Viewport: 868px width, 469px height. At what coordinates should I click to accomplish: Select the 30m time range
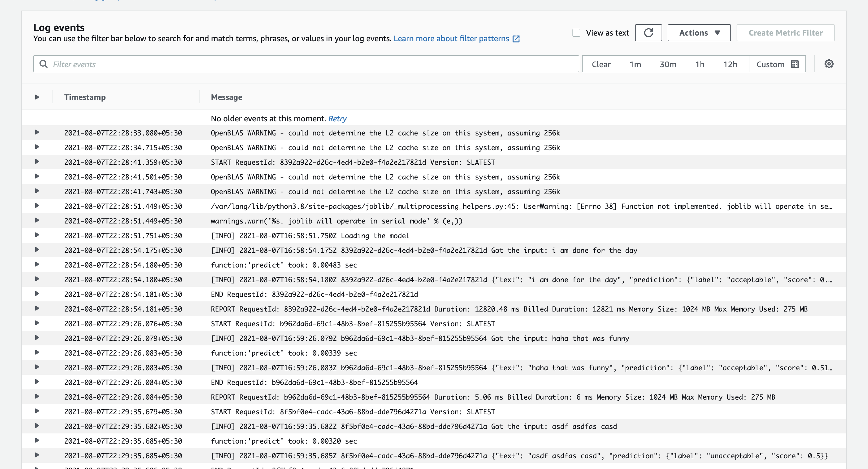667,64
